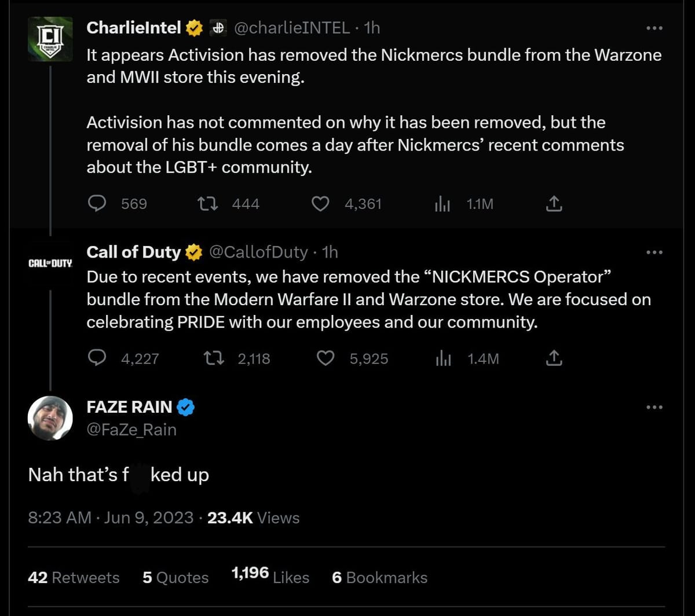Click the retweet icon on Call of Duty's tweet
The width and height of the screenshot is (695, 616).
pos(214,358)
